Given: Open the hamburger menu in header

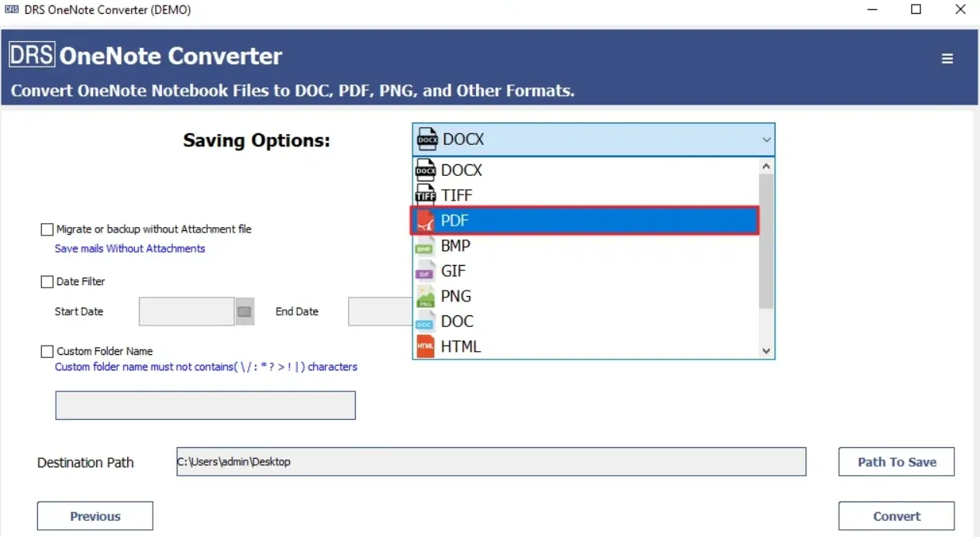Looking at the screenshot, I should point(947,59).
